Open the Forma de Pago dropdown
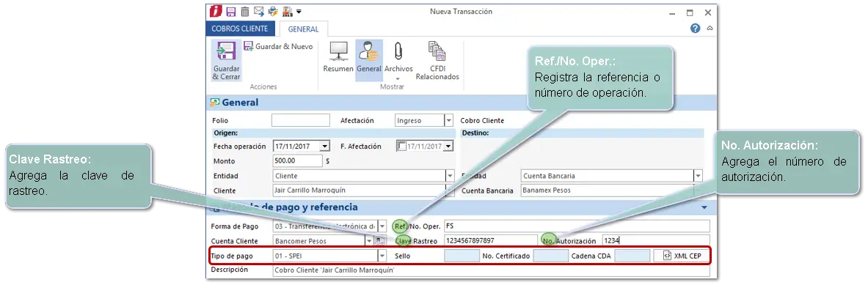The width and height of the screenshot is (868, 285). [382, 226]
